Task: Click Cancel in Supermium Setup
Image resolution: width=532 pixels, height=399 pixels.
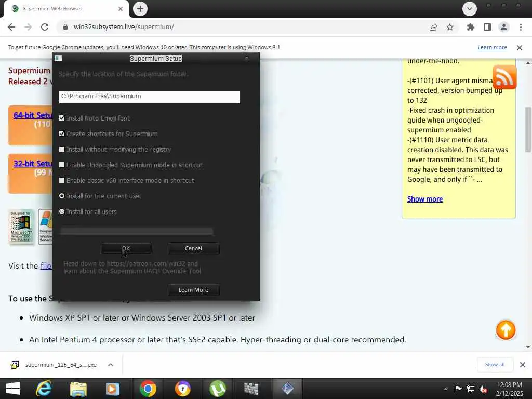Action: (193, 248)
